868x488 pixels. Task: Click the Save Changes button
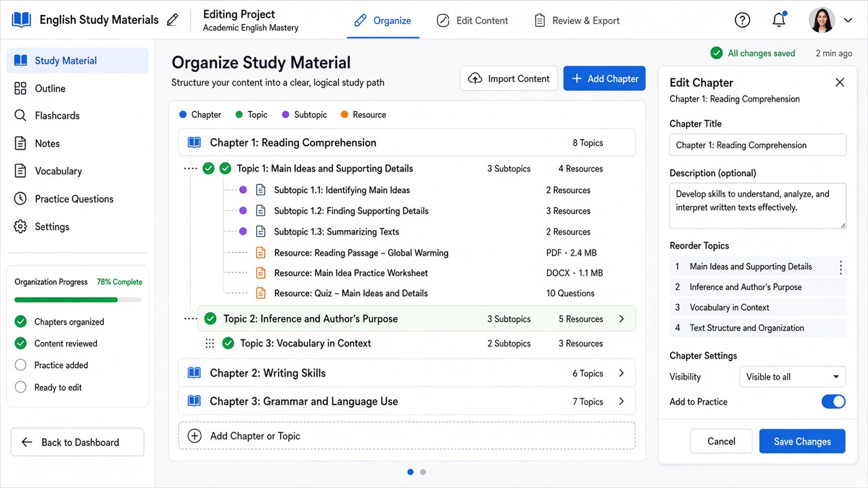pyautogui.click(x=802, y=441)
